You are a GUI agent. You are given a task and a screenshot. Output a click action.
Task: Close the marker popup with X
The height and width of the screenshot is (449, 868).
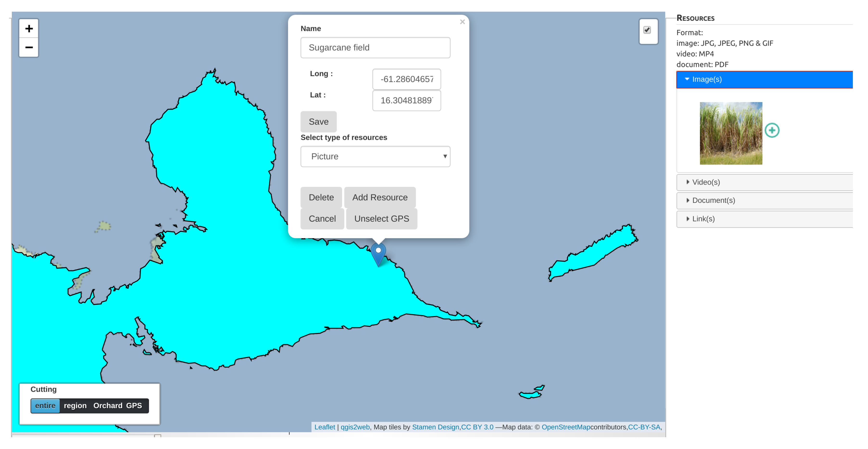462,22
